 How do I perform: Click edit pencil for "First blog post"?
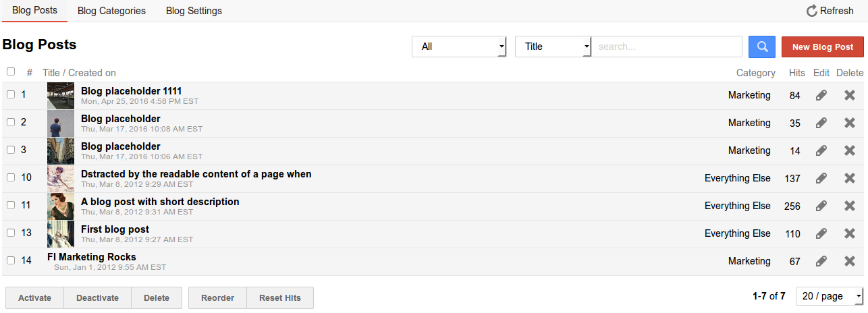tap(821, 233)
